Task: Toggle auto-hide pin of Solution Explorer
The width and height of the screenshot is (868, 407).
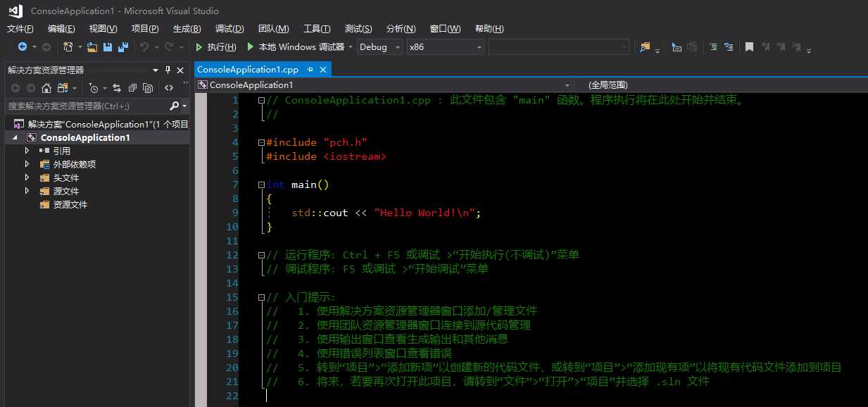Action: pos(168,70)
